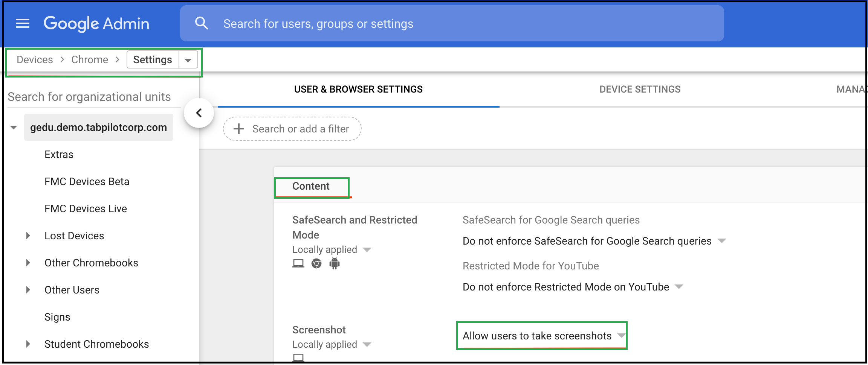Switch to User & Browser Settings tab
This screenshot has width=868, height=365.
(x=358, y=89)
